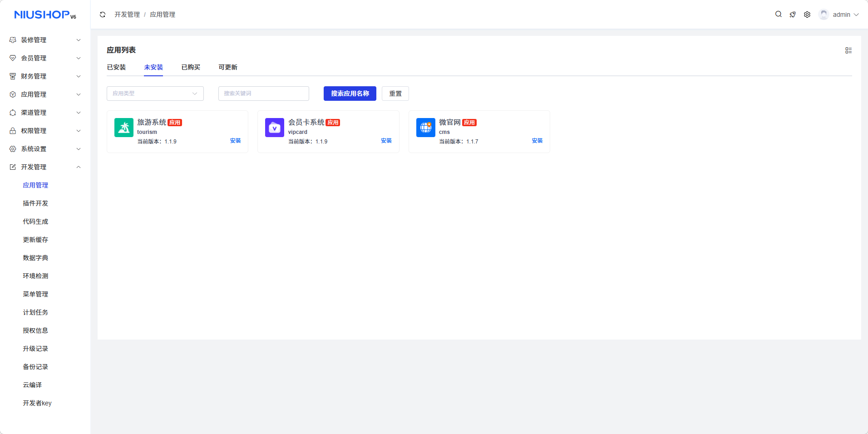Click 开发管理 in the breadcrumb

tap(127, 15)
